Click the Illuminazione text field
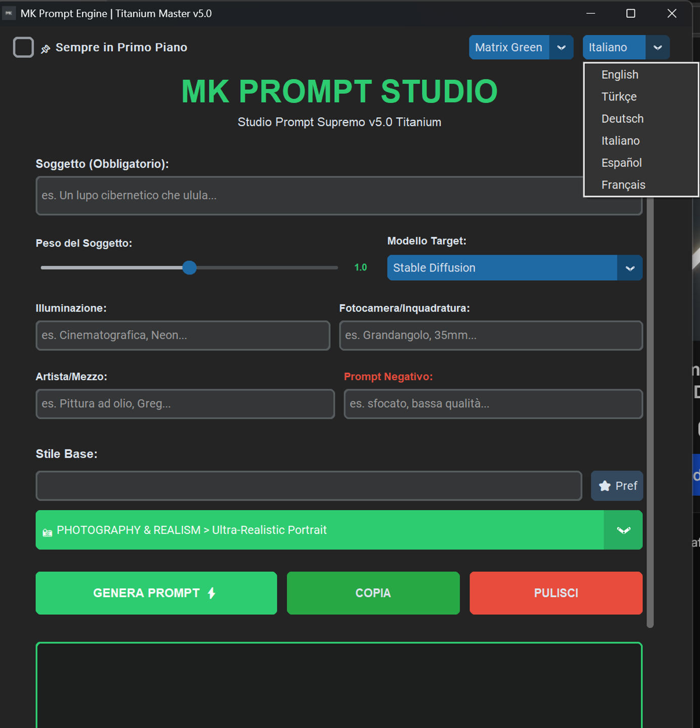This screenshot has width=700, height=728. point(183,335)
